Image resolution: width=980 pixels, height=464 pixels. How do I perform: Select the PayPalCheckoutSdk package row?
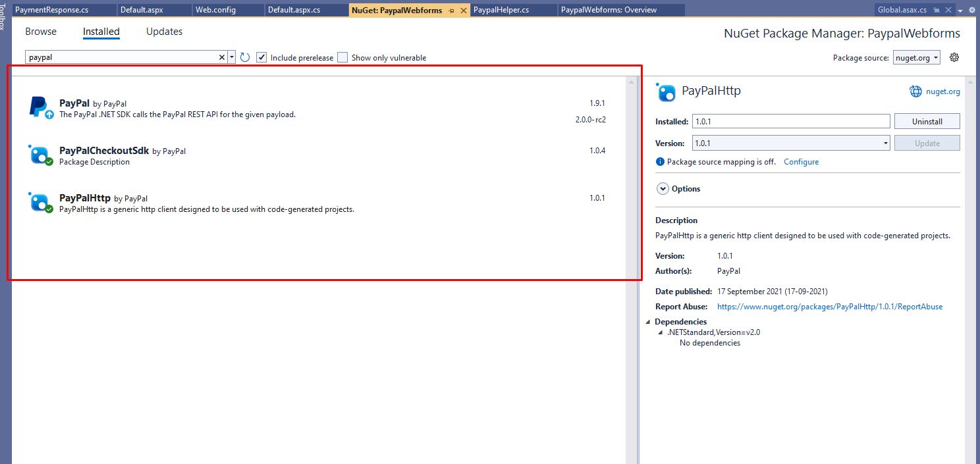coord(319,156)
